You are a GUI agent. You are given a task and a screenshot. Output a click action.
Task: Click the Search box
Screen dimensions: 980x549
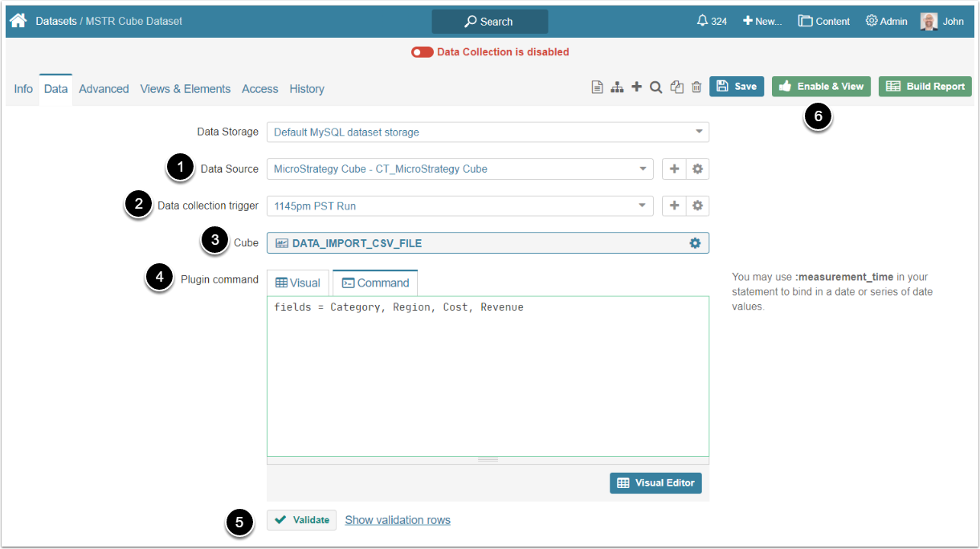click(490, 22)
